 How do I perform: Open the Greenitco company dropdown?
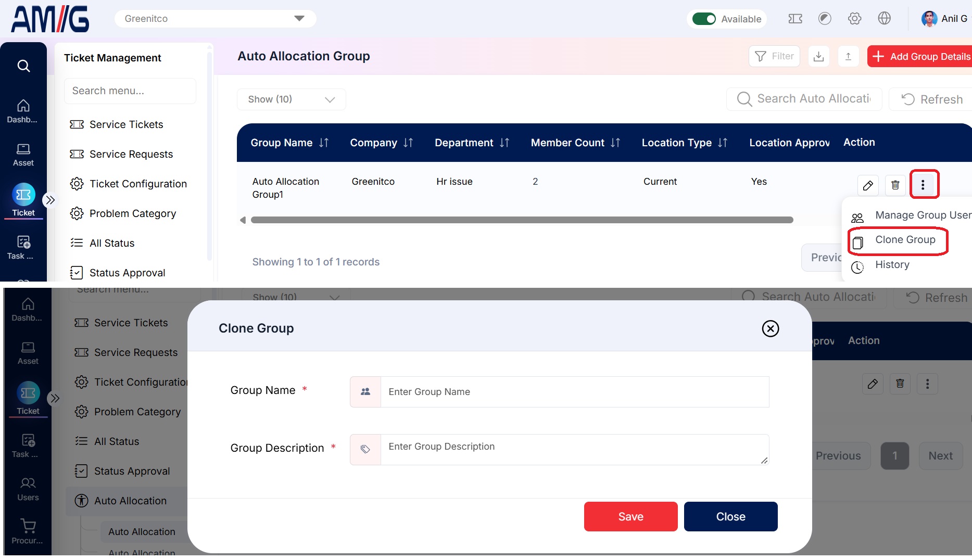[x=215, y=19]
